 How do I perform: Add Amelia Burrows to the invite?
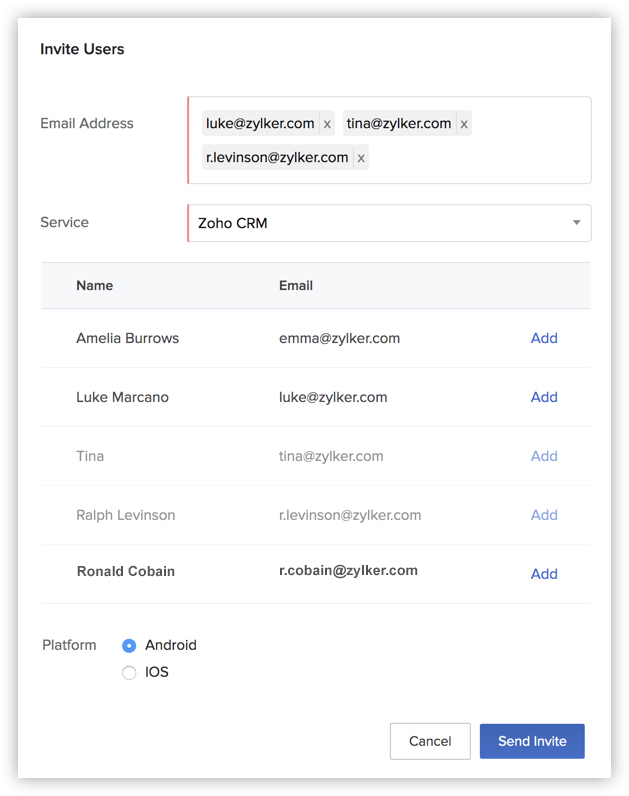[544, 338]
